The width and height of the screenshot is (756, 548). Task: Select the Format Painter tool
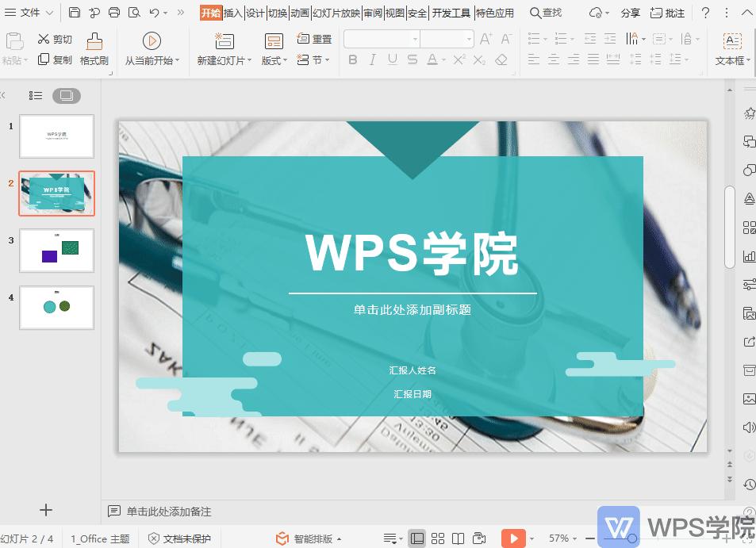coord(93,48)
